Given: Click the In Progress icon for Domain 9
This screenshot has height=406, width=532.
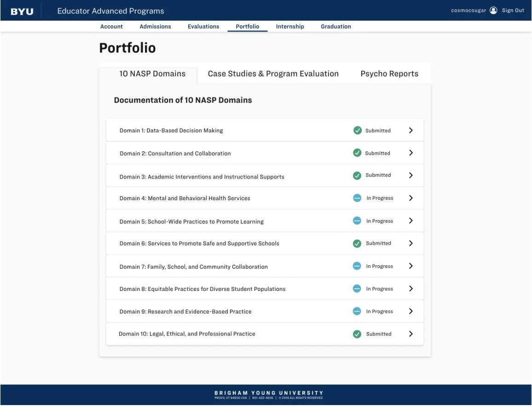Looking at the screenshot, I should (x=357, y=311).
